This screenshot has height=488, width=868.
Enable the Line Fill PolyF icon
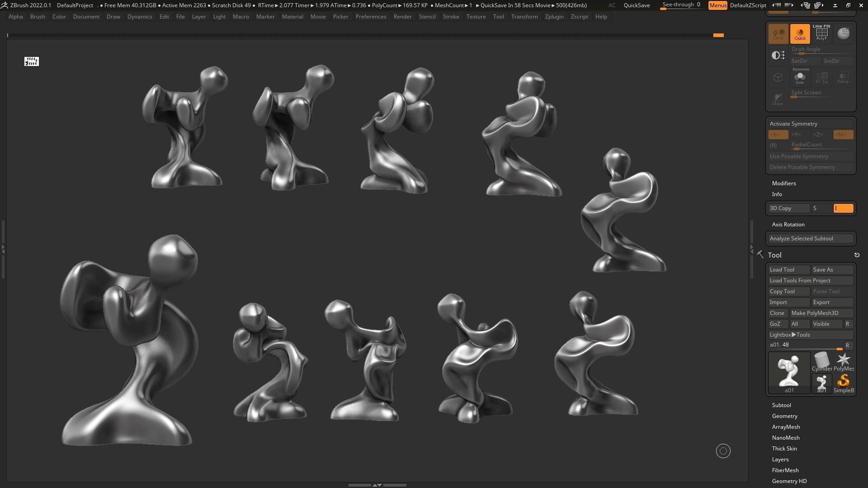tap(821, 33)
